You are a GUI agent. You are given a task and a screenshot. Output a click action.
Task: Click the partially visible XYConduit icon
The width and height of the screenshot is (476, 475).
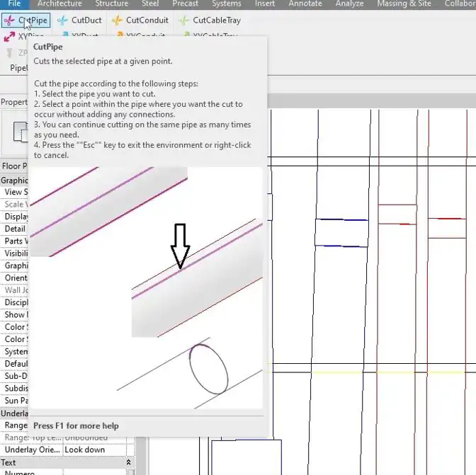(x=120, y=34)
